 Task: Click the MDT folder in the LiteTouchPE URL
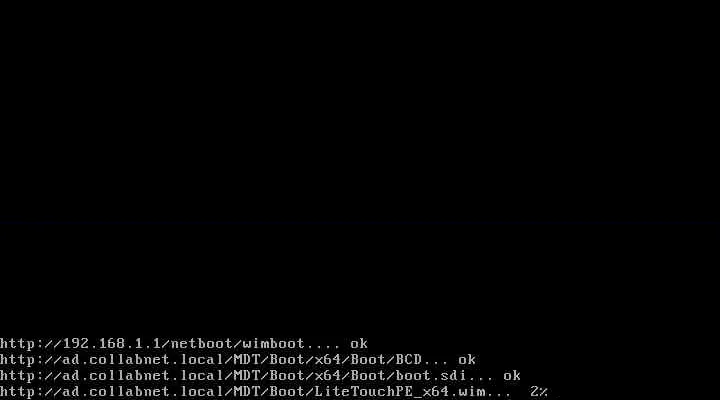[247, 392]
